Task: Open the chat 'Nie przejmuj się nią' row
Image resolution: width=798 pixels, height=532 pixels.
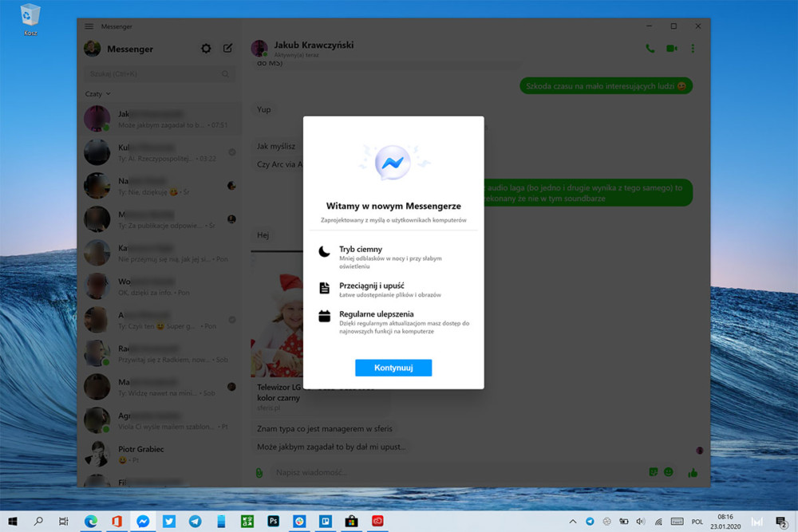Action: (x=161, y=254)
